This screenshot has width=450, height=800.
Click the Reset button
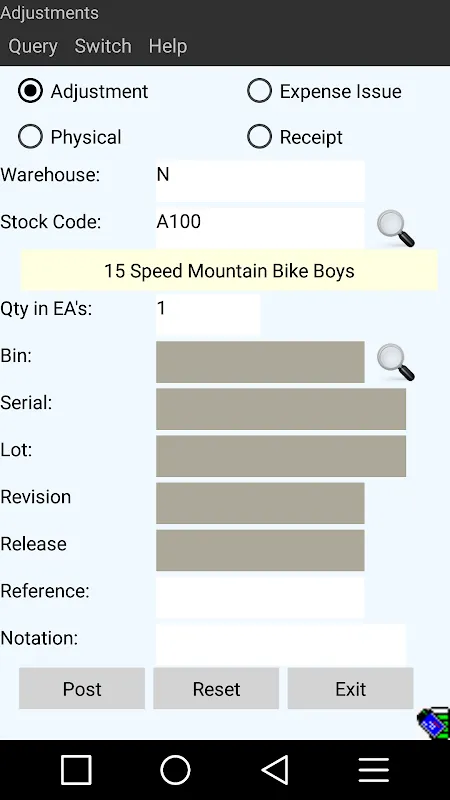(x=216, y=689)
